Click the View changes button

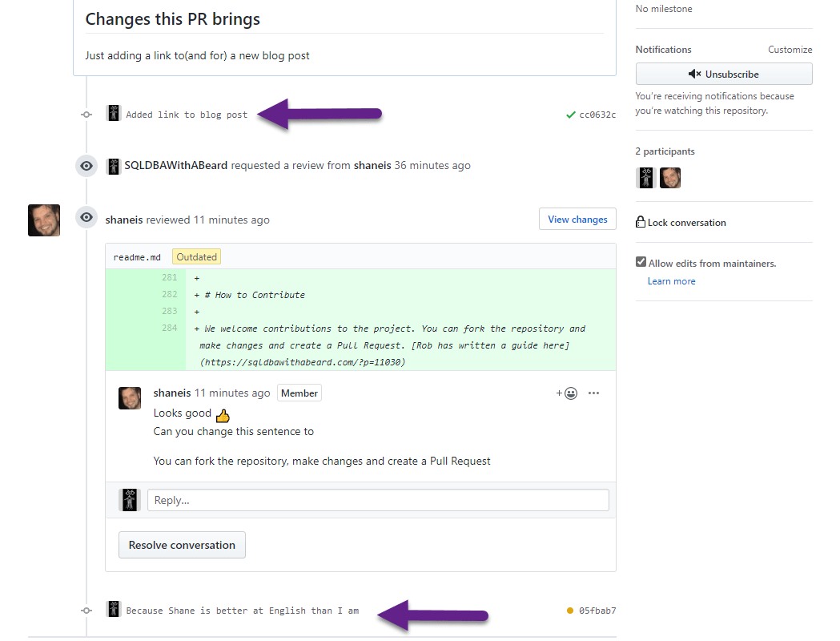click(577, 220)
